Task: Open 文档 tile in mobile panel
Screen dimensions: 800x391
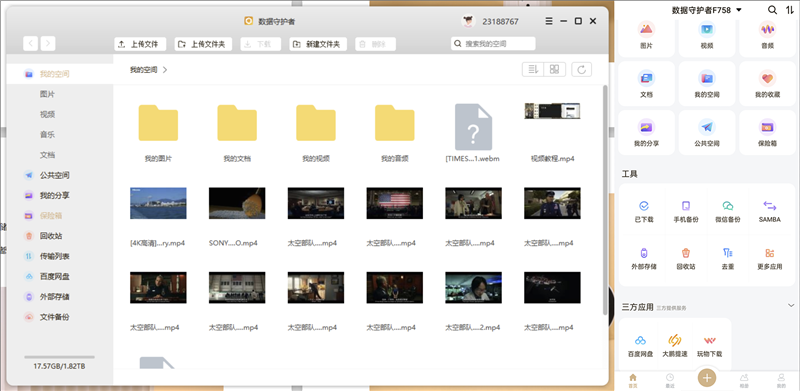Action: click(646, 84)
